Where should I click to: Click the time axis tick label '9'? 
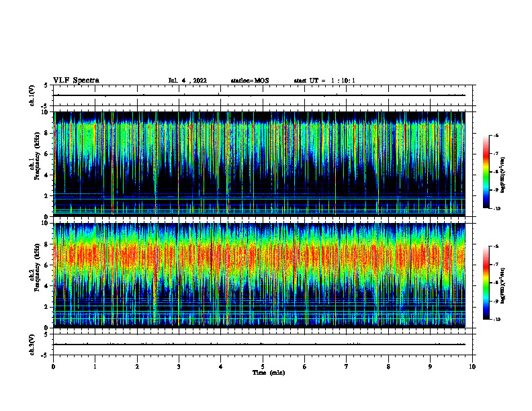pos(430,367)
